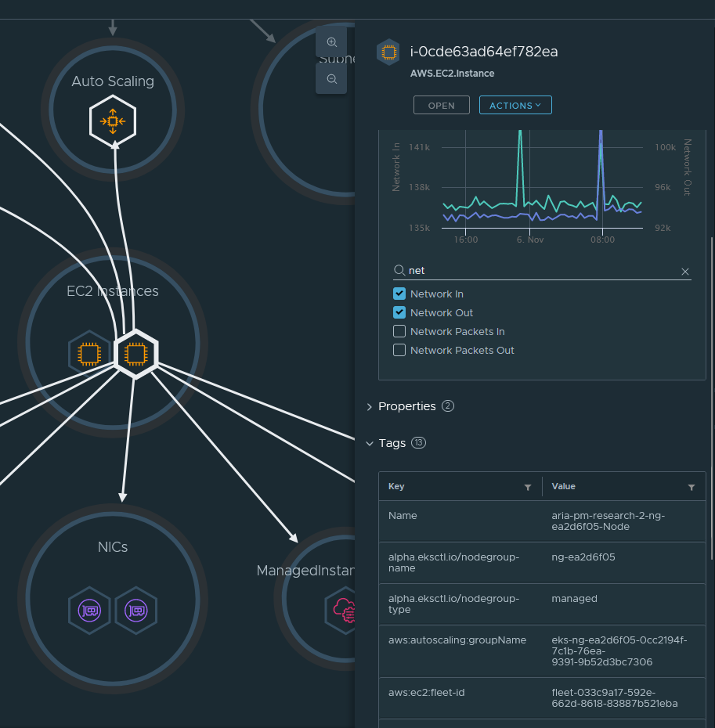Click the Auto Scaling group node icon
Image resolution: width=715 pixels, height=728 pixels.
tap(113, 122)
